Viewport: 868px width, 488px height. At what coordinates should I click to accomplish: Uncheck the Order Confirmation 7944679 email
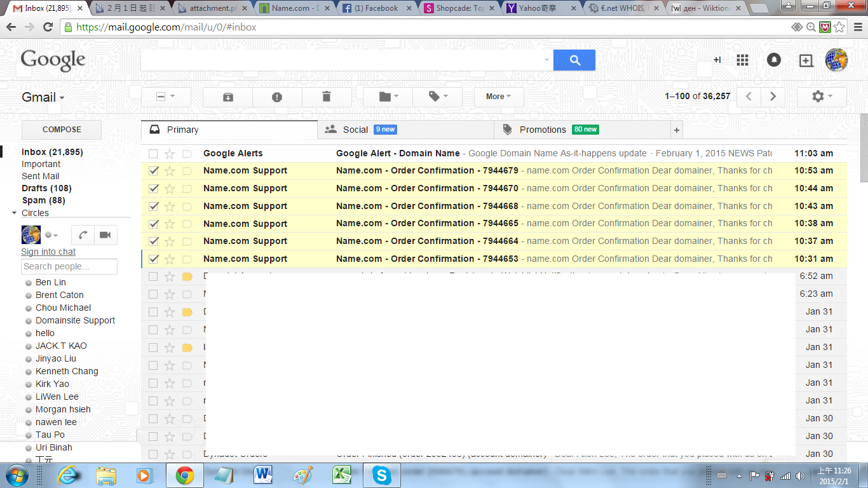click(153, 171)
